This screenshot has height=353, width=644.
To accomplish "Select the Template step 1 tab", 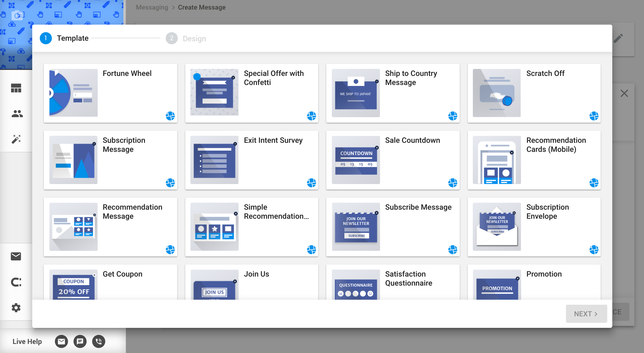I will tap(64, 38).
